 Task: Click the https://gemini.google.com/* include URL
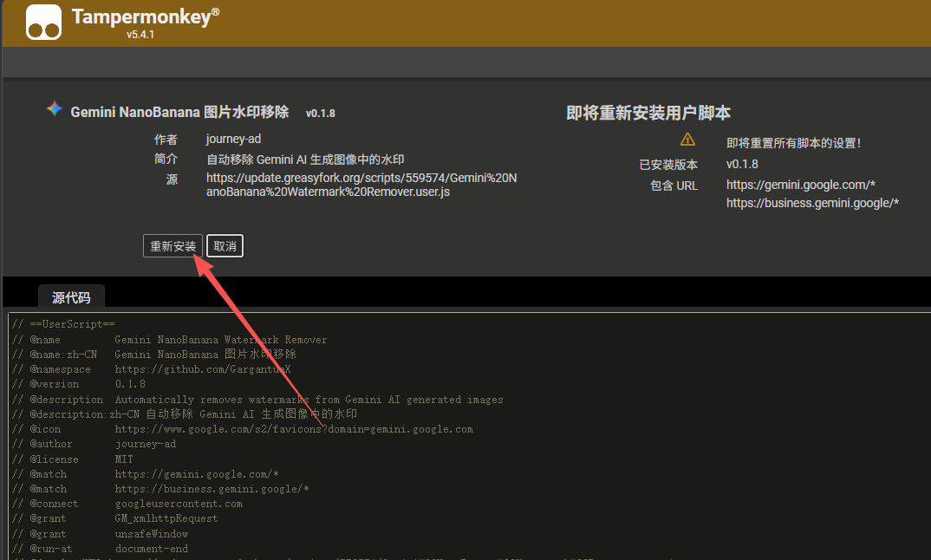coord(800,185)
